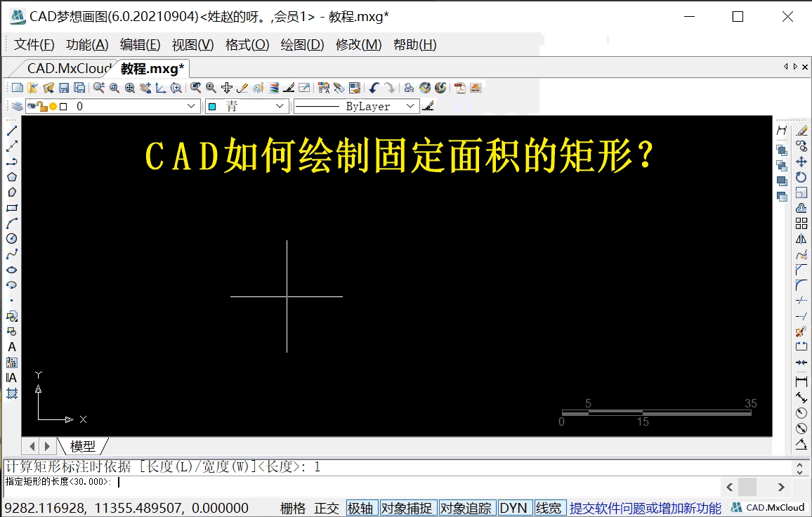Click the Redo arrow icon
This screenshot has width=812, height=517.
pos(389,88)
